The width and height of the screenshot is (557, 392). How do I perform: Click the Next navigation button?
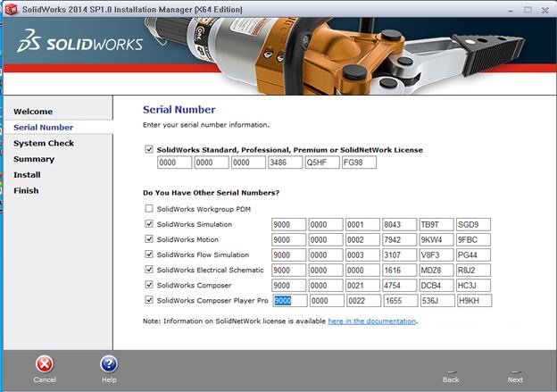click(x=515, y=379)
